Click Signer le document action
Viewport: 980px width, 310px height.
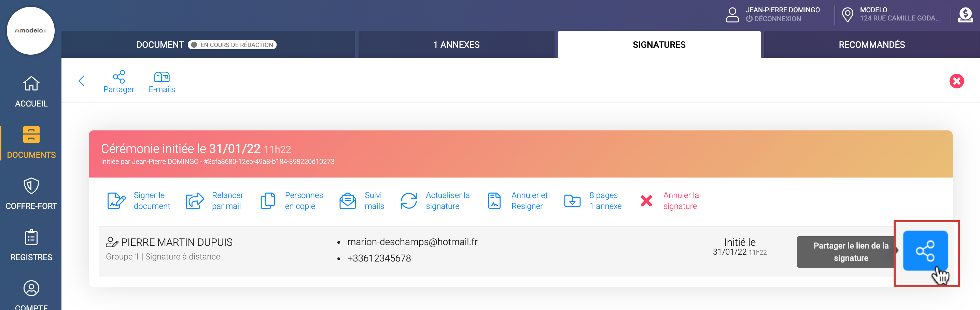139,200
